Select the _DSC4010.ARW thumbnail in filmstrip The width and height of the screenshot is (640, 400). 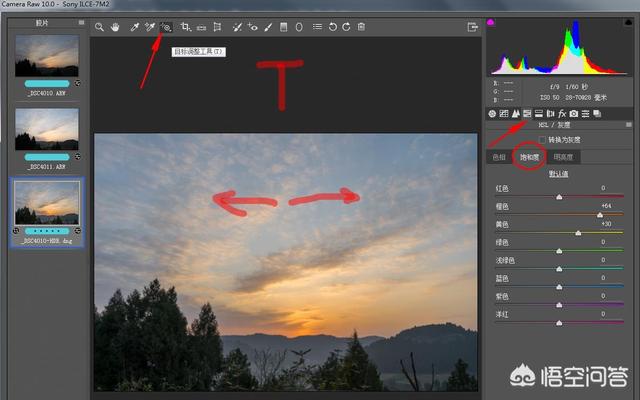coord(47,56)
